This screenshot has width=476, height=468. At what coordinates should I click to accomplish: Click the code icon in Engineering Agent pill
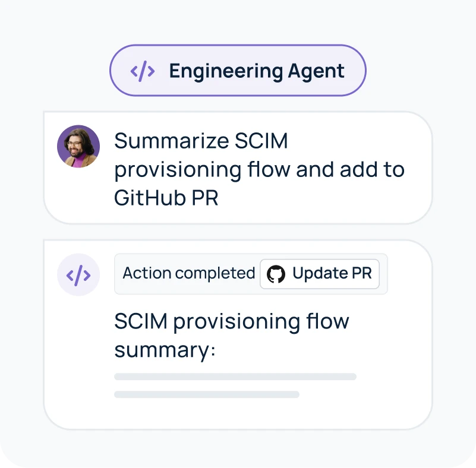coord(143,71)
